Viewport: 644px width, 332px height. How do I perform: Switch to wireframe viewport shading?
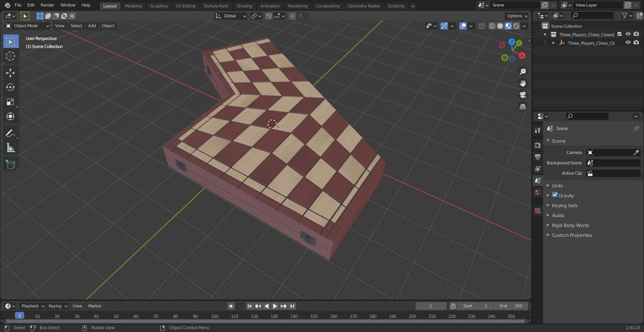click(492, 26)
